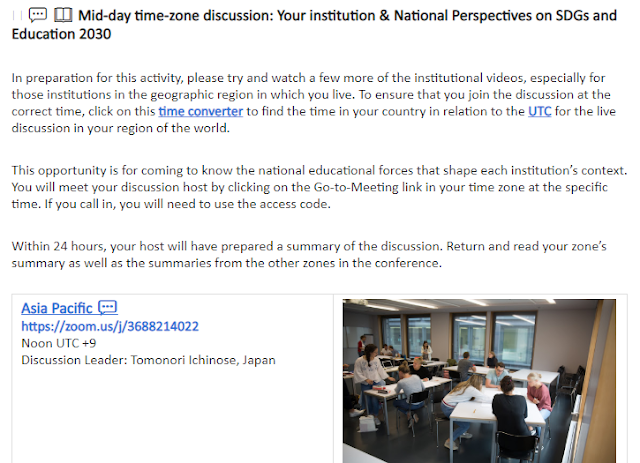Follow the UTC hyperlink
Viewport: 640px width, 463px height.
click(539, 111)
